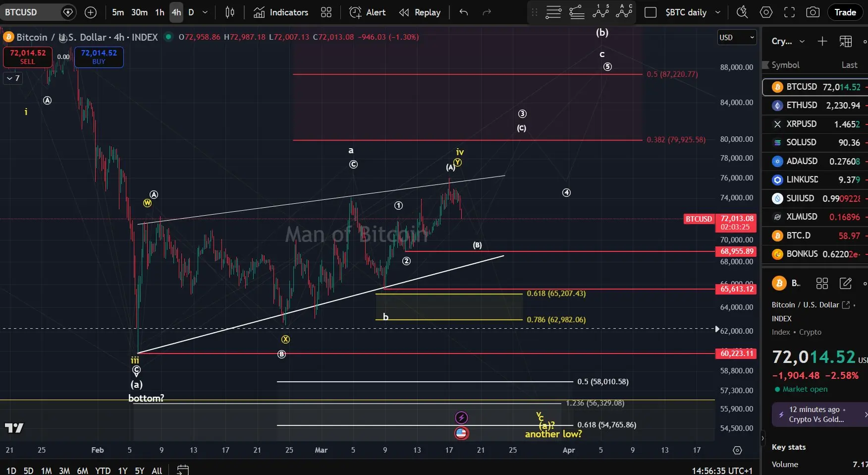The width and height of the screenshot is (868, 475).
Task: Click the diamond icon beside BTCUSD
Action: point(68,12)
